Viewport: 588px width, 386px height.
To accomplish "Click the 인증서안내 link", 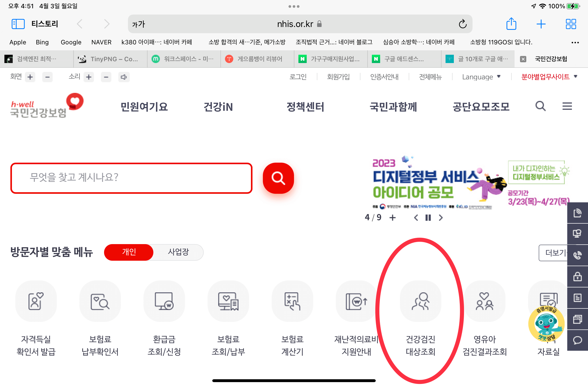I will (x=384, y=77).
